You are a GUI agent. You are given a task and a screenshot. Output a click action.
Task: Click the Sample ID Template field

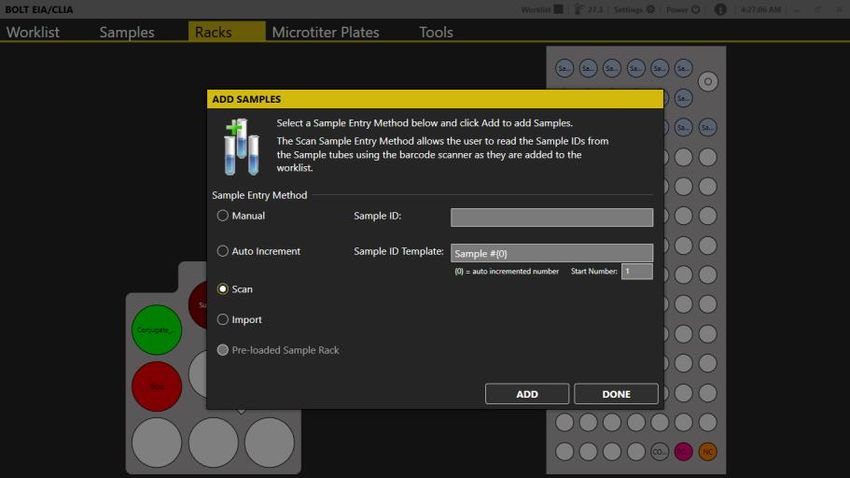(551, 253)
